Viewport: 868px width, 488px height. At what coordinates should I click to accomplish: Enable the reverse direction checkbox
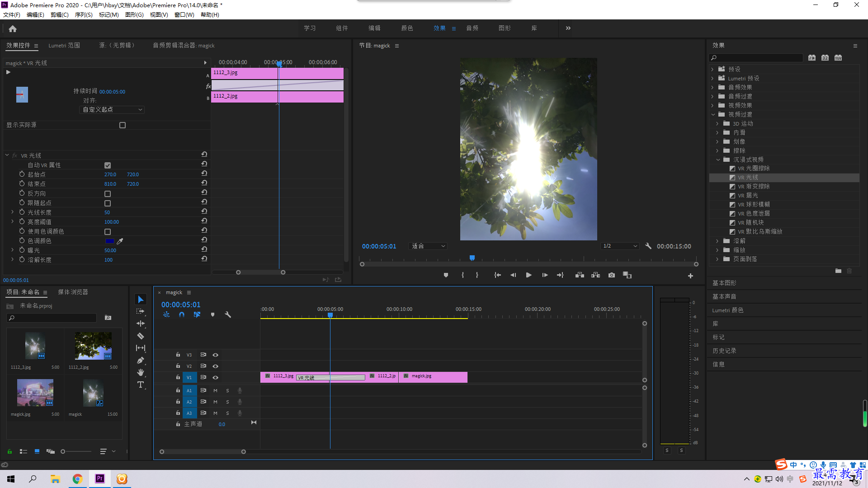(x=108, y=194)
